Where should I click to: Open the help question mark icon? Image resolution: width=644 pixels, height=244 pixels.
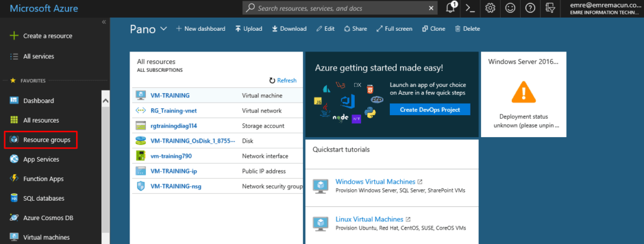pyautogui.click(x=530, y=8)
